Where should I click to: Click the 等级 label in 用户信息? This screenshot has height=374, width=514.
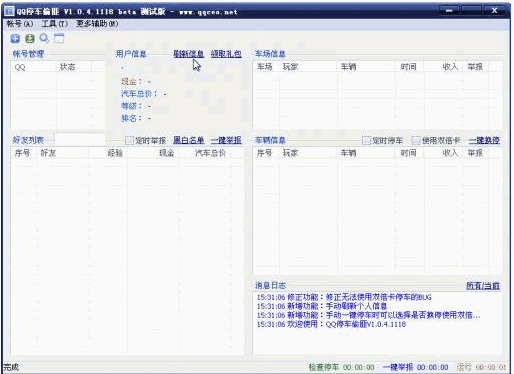coord(131,106)
